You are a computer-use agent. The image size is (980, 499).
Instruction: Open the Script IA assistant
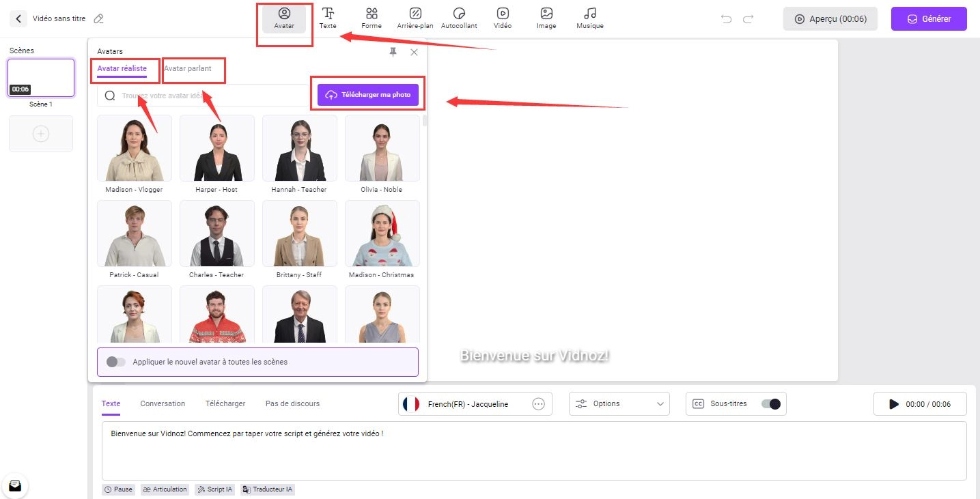(215, 489)
